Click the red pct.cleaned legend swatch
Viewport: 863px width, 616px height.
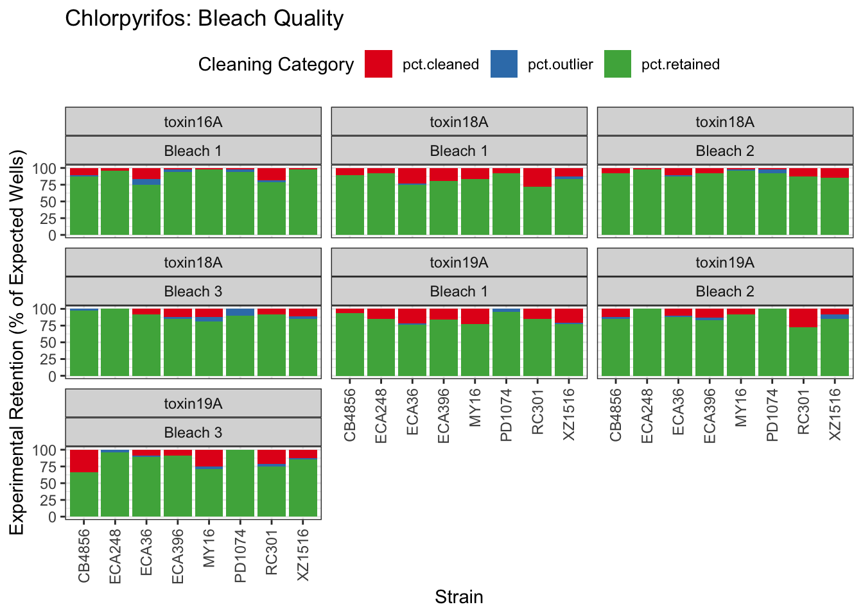pos(378,64)
